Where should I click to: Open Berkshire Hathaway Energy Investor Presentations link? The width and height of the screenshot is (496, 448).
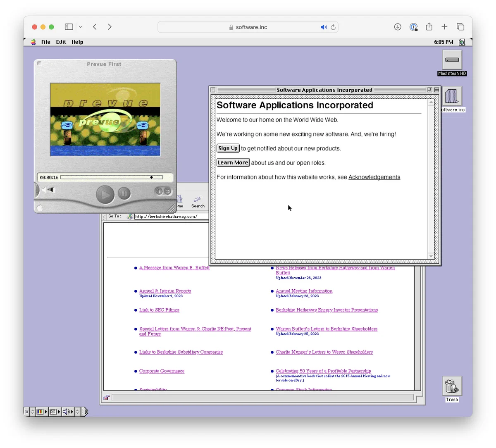(327, 310)
